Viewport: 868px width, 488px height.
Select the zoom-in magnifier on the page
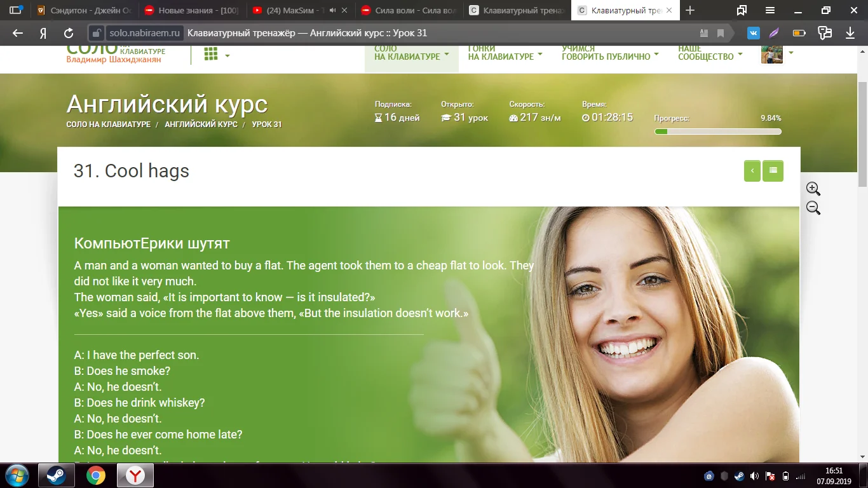click(x=813, y=189)
